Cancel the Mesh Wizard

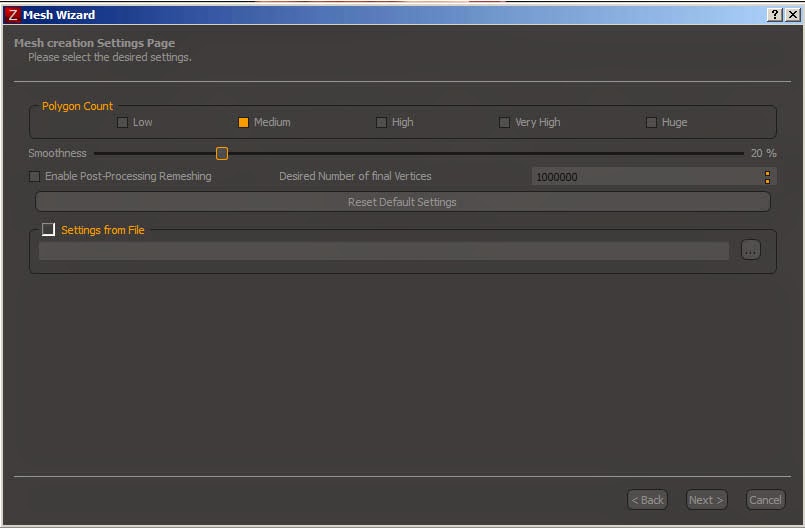pos(765,500)
